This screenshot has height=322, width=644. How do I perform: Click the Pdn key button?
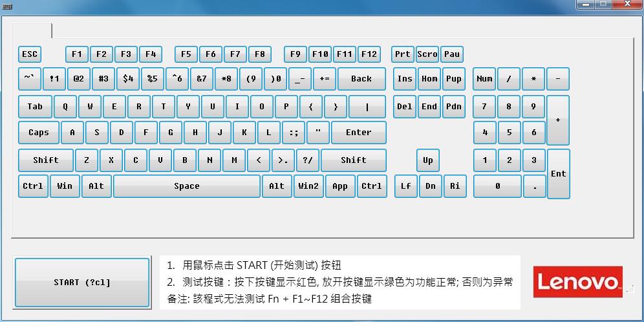[454, 107]
